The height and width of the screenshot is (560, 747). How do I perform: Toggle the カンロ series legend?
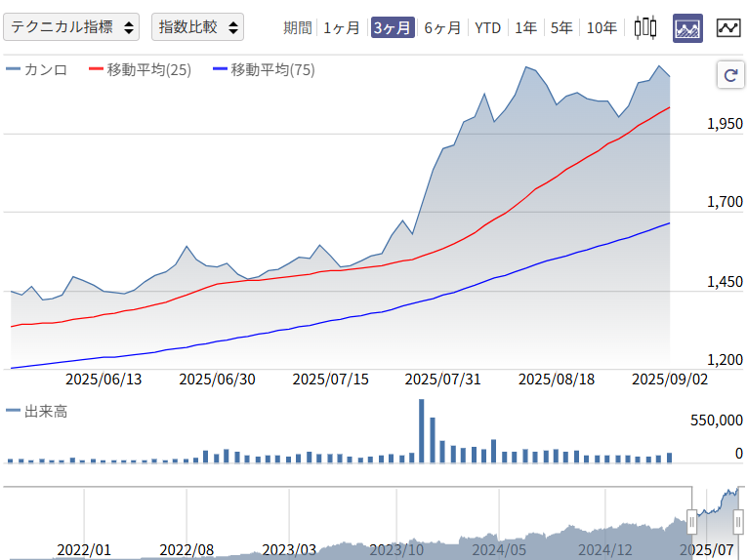coord(37,70)
